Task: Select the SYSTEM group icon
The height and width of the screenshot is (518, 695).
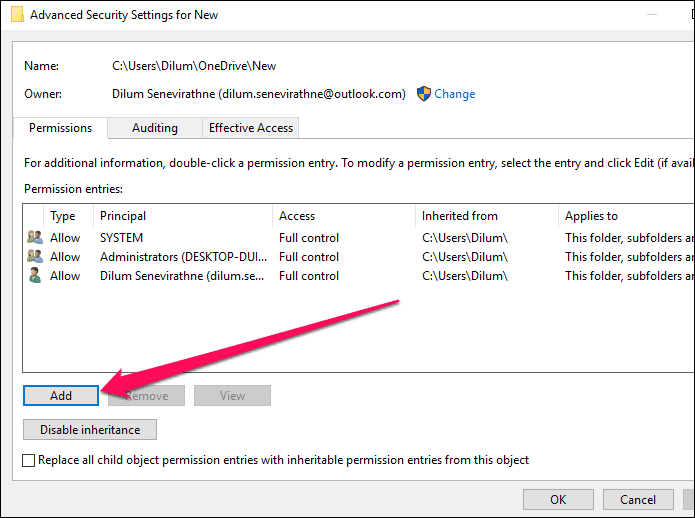Action: [35, 237]
